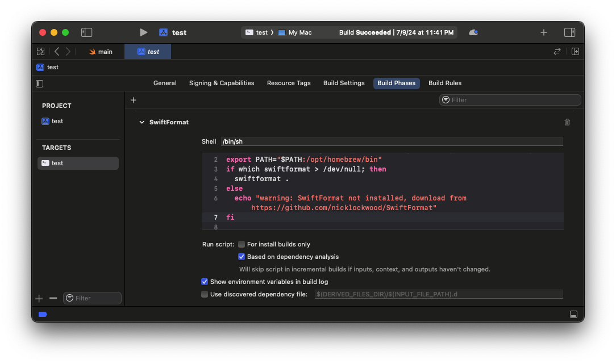Run the project with the play button
Viewport: 616px width, 364px height.
[143, 32]
